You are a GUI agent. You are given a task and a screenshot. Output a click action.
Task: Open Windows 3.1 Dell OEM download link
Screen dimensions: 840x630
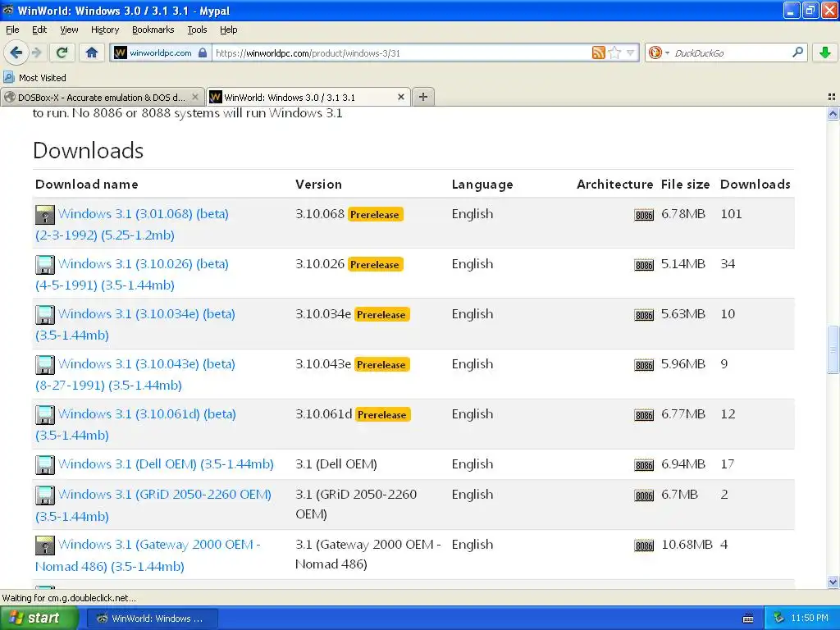tap(166, 464)
